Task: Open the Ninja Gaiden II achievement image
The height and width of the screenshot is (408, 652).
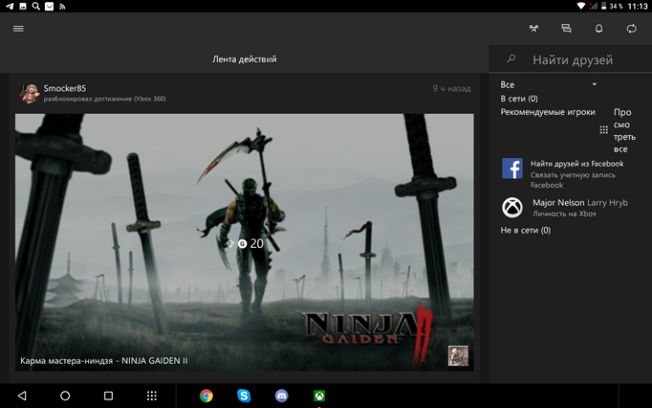Action: [x=244, y=242]
